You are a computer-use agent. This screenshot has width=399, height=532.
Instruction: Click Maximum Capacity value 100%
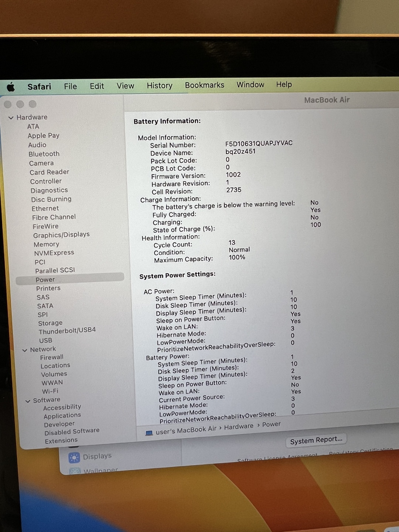(237, 257)
